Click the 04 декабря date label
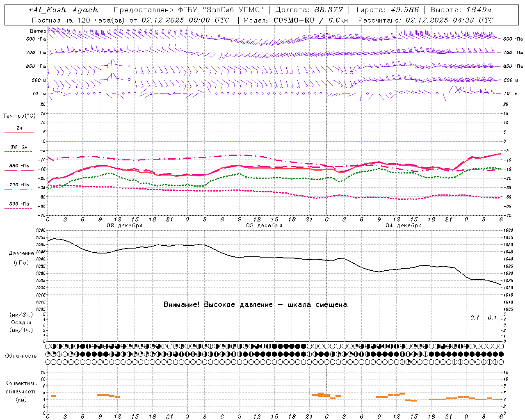Image resolution: width=525 pixels, height=420 pixels. [x=404, y=226]
